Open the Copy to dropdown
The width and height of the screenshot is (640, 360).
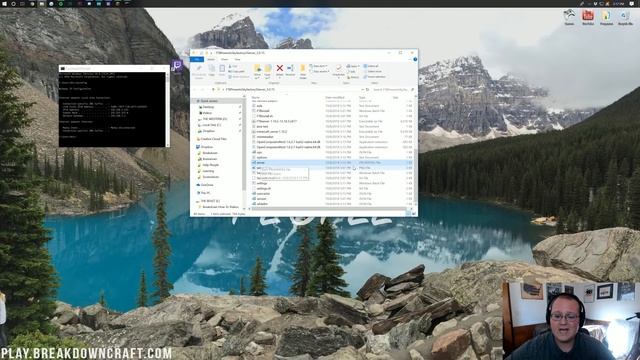pos(268,71)
